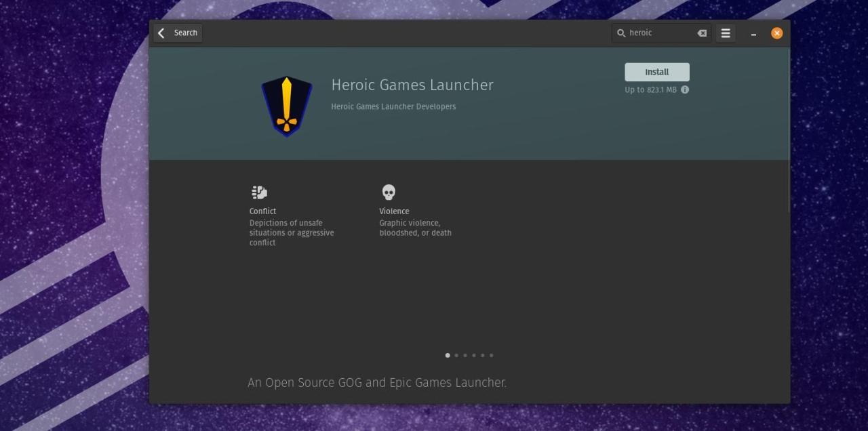Screen dimensions: 868x431
Task: Click the Violence skull icon
Action: click(389, 192)
